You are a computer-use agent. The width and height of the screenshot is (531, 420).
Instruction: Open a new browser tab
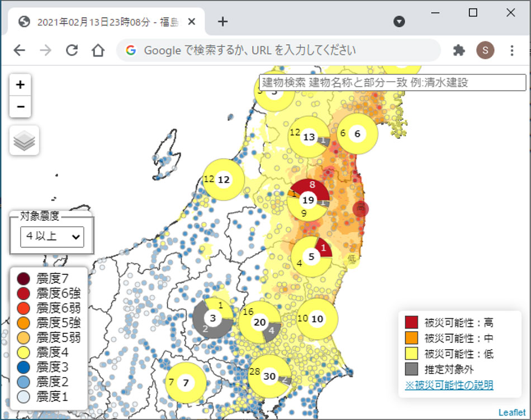[x=222, y=21]
